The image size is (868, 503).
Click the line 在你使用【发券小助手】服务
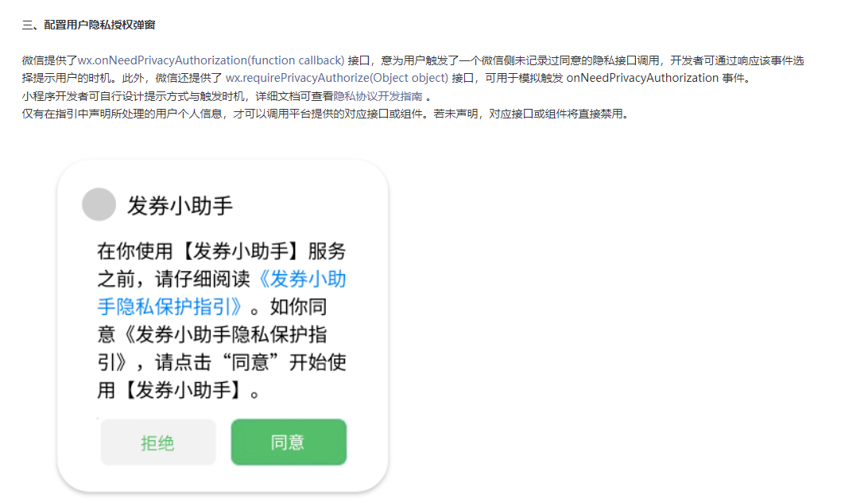pos(222,251)
